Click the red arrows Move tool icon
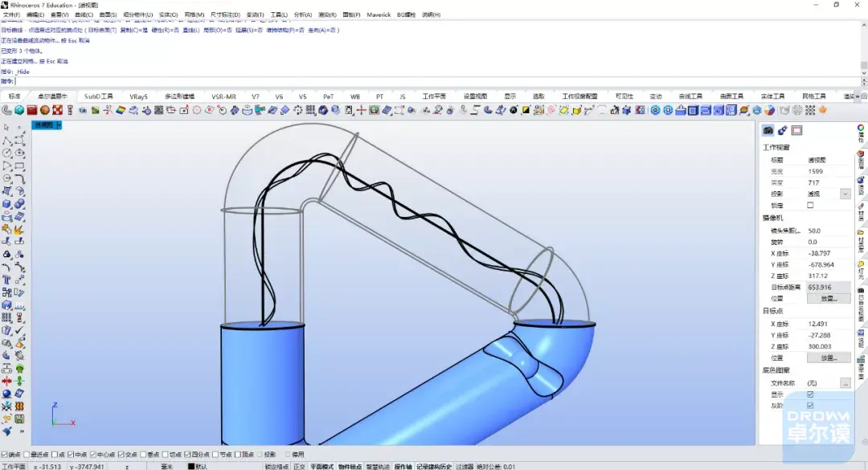 point(6,381)
